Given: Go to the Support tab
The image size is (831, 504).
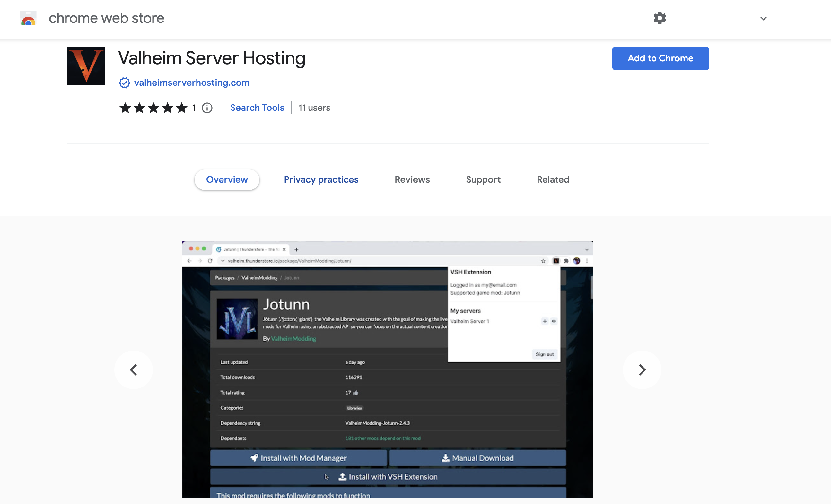Looking at the screenshot, I should (483, 180).
